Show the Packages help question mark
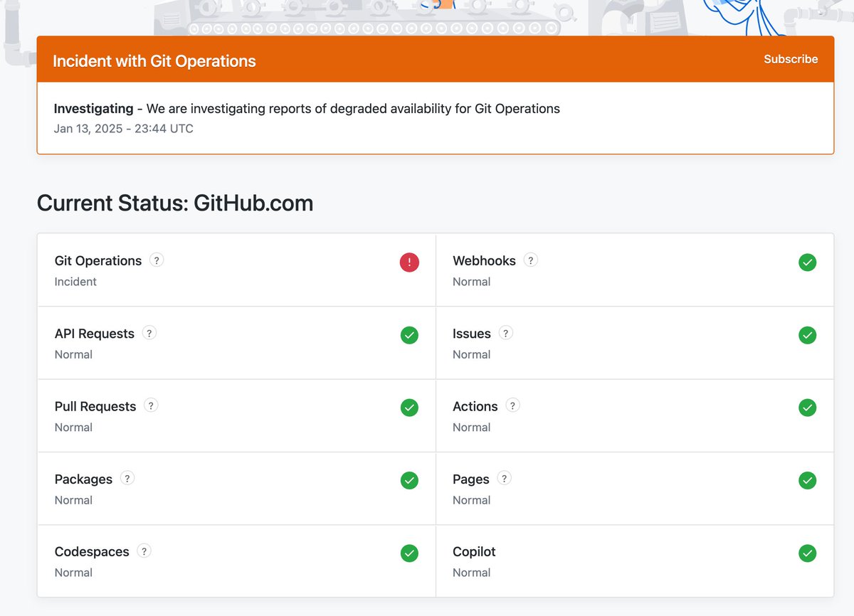Screen dimensions: 854x616 (x=127, y=478)
